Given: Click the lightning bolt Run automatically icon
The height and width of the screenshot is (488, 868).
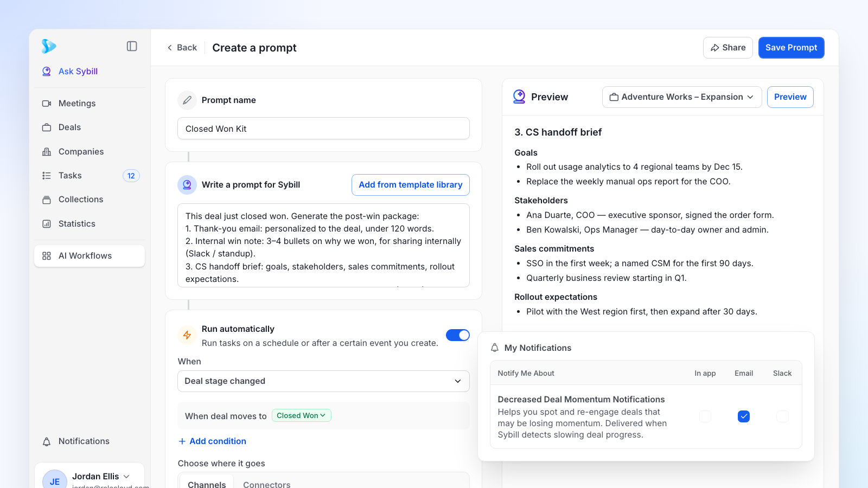Looking at the screenshot, I should tap(187, 335).
